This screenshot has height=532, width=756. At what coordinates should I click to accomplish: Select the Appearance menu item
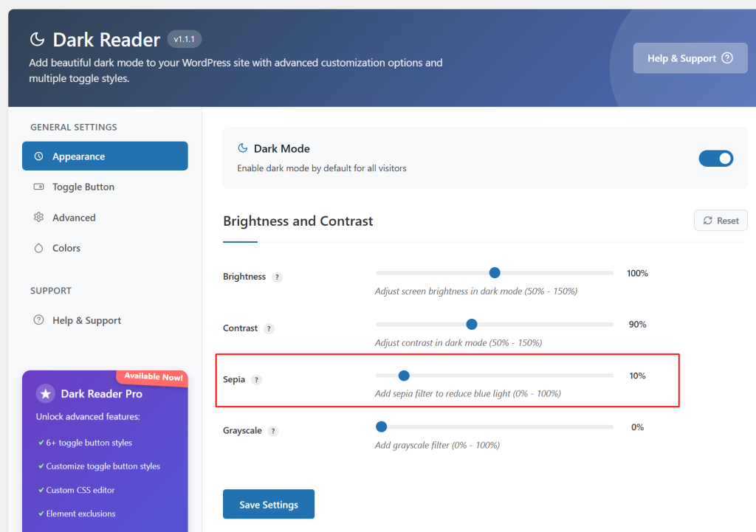105,156
